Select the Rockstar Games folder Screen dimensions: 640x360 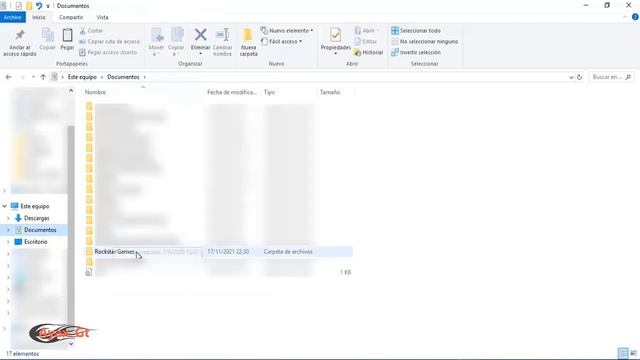[x=114, y=252]
